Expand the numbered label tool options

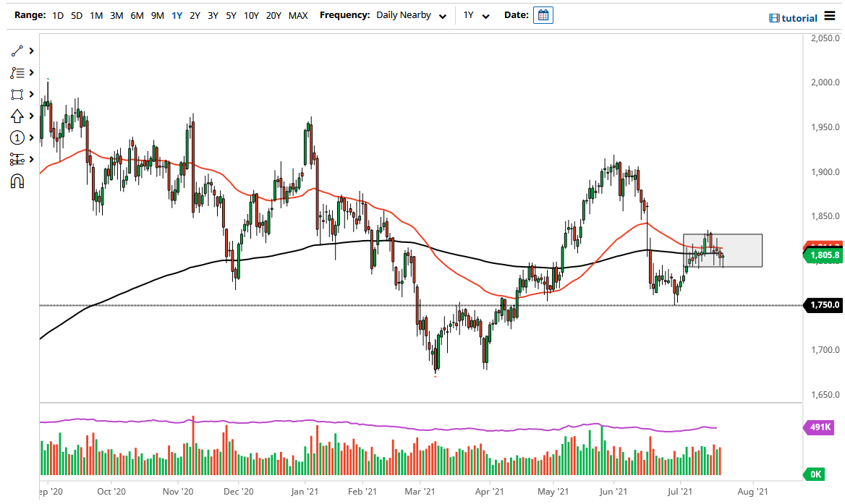tap(32, 138)
